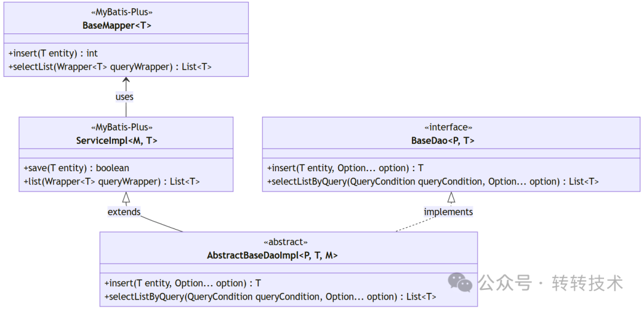Click the BaseMapper<T> class title
This screenshot has height=309, width=644.
pos(117,25)
